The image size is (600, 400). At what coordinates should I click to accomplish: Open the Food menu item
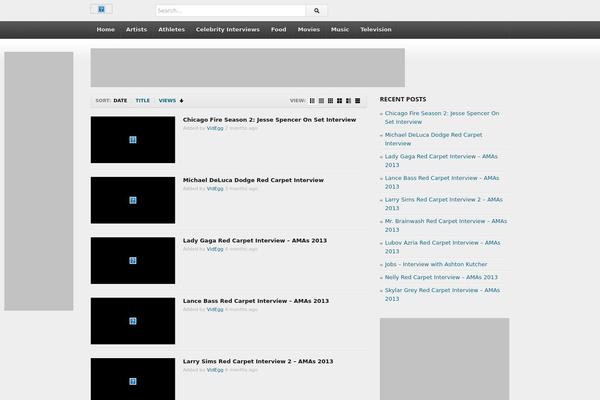tap(279, 29)
